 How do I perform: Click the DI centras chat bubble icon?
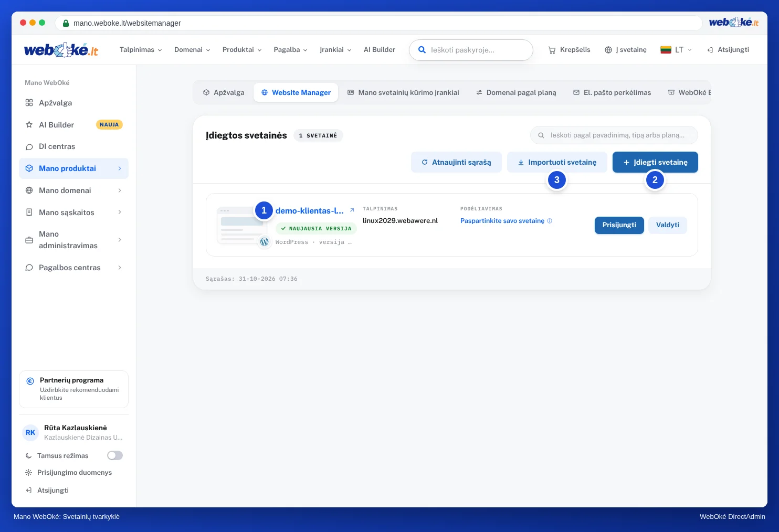pyautogui.click(x=29, y=147)
